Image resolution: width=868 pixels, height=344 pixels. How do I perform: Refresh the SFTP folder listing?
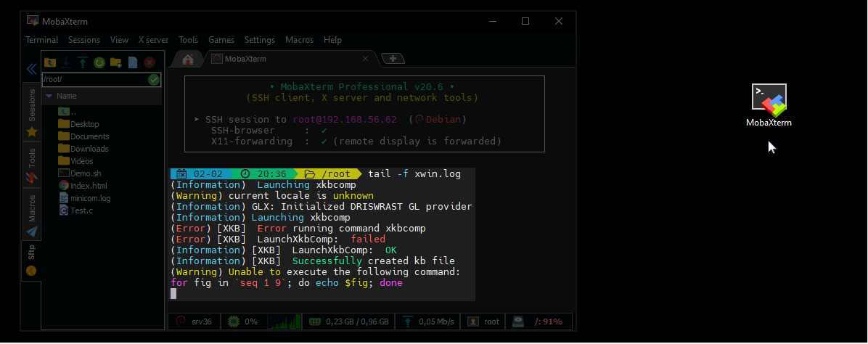(99, 62)
